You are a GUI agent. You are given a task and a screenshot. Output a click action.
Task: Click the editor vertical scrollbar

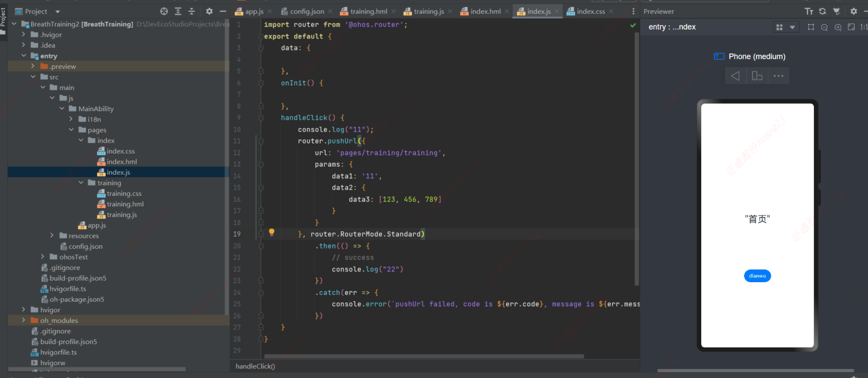click(x=637, y=159)
